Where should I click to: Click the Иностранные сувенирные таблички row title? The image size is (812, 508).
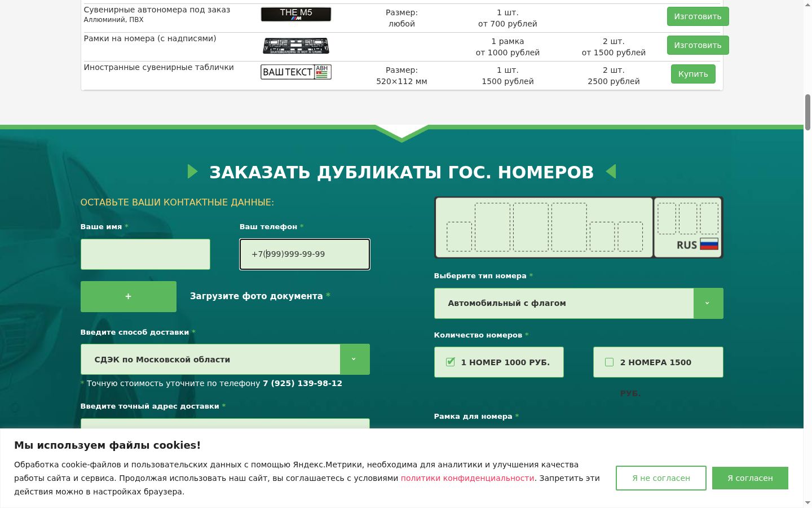(159, 67)
